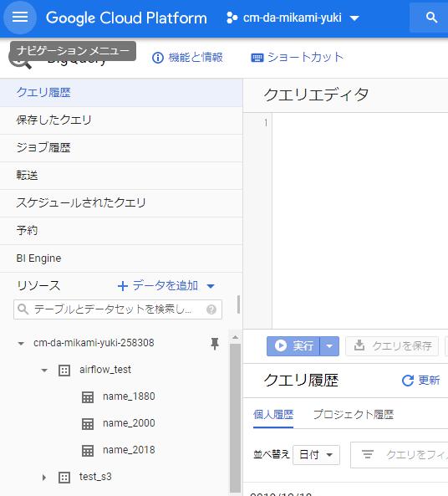
Task: Click the airflow_test dataset icon
Action: (64, 370)
